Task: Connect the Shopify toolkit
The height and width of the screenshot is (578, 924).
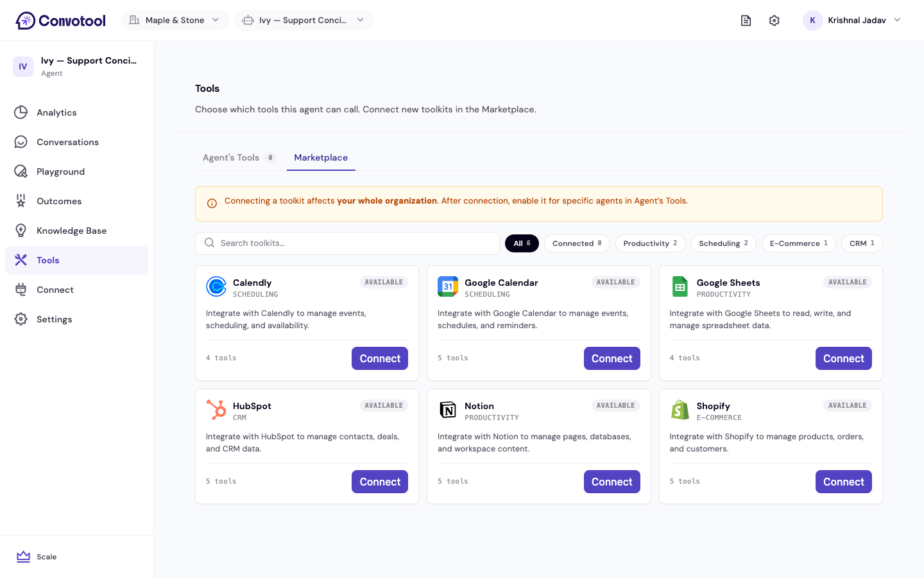Action: (x=844, y=482)
